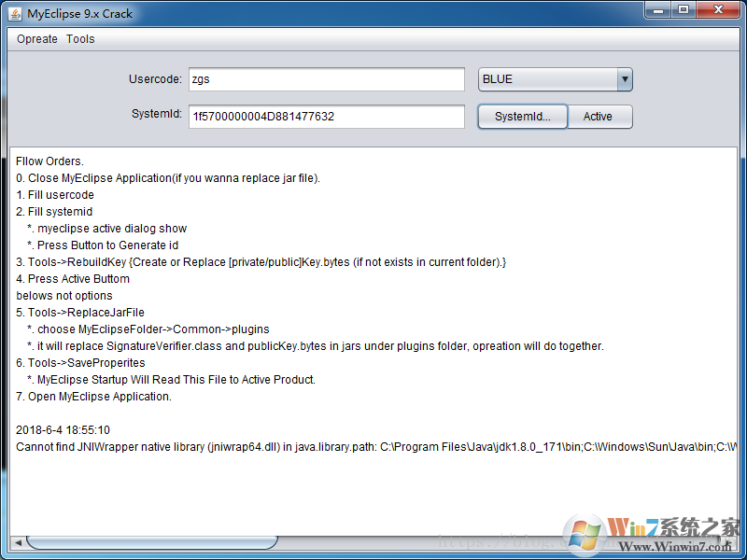Viewport: 747px width, 560px height.
Task: Click the Active button
Action: [x=599, y=117]
